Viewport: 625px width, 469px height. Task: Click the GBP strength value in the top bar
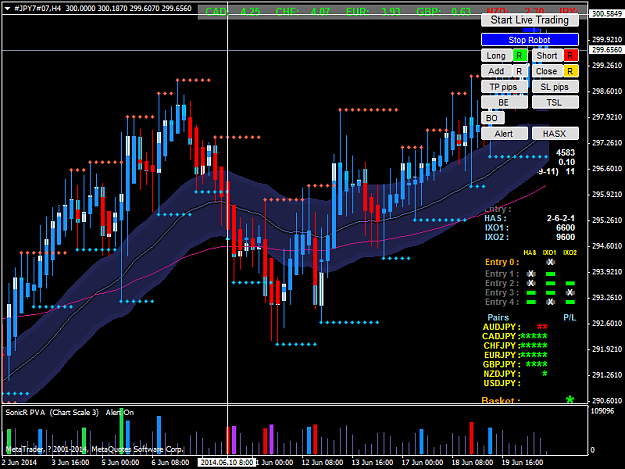(x=461, y=12)
